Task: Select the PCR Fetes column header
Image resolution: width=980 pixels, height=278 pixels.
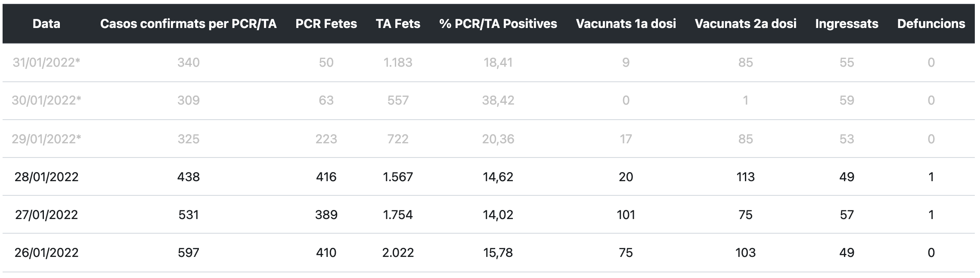Action: 326,24
